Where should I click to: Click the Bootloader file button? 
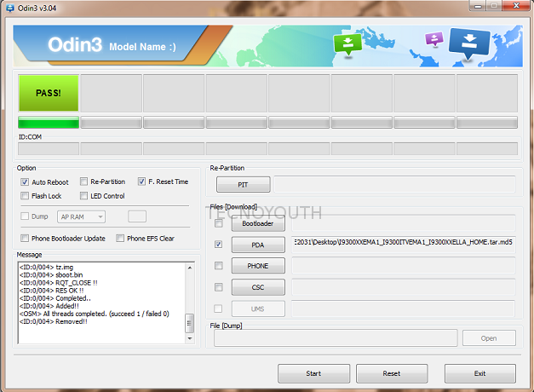[x=258, y=223]
